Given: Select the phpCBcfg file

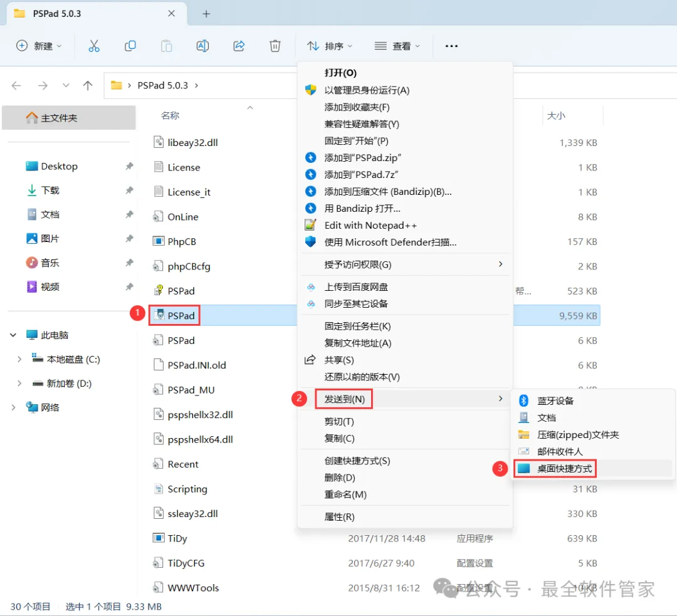Looking at the screenshot, I should (x=189, y=266).
